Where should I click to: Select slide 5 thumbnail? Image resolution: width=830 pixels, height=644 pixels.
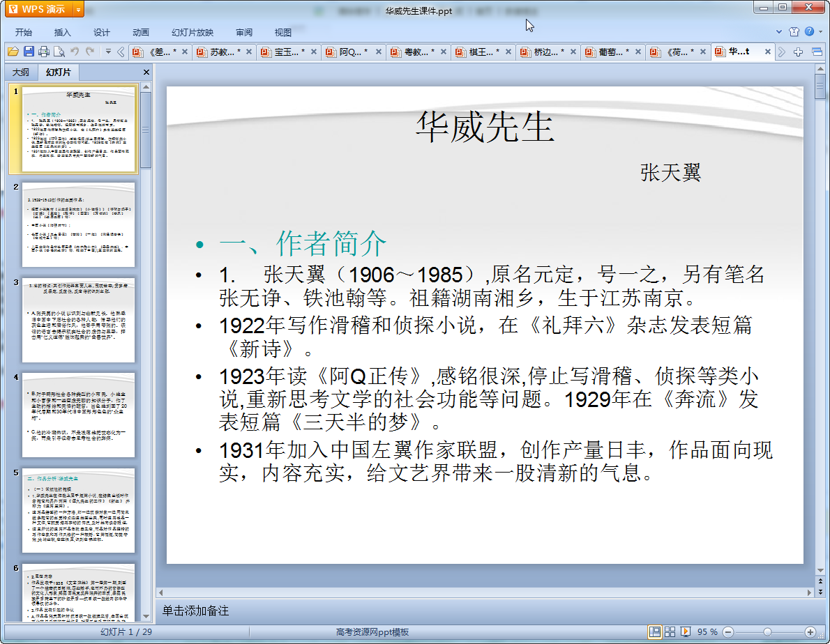[x=78, y=510]
